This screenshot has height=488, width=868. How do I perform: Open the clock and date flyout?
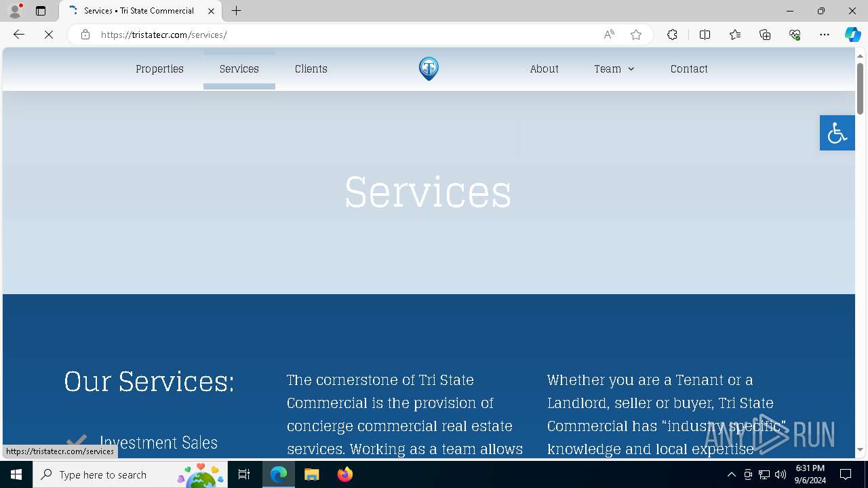[810, 474]
